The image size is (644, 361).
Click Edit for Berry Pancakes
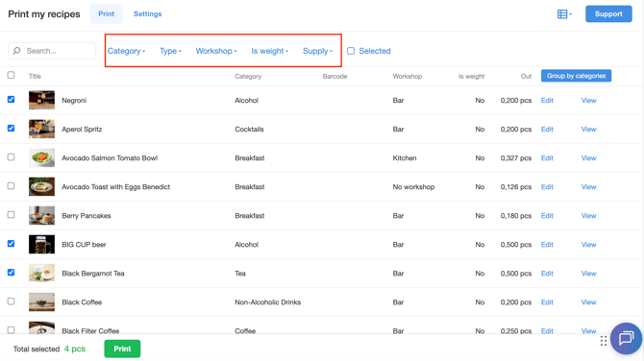tap(547, 216)
